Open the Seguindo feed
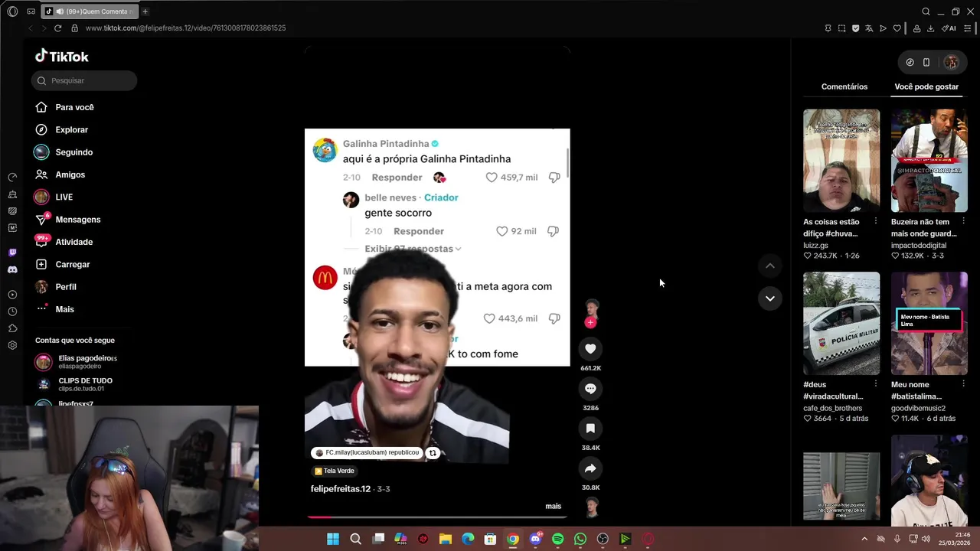 click(x=64, y=152)
